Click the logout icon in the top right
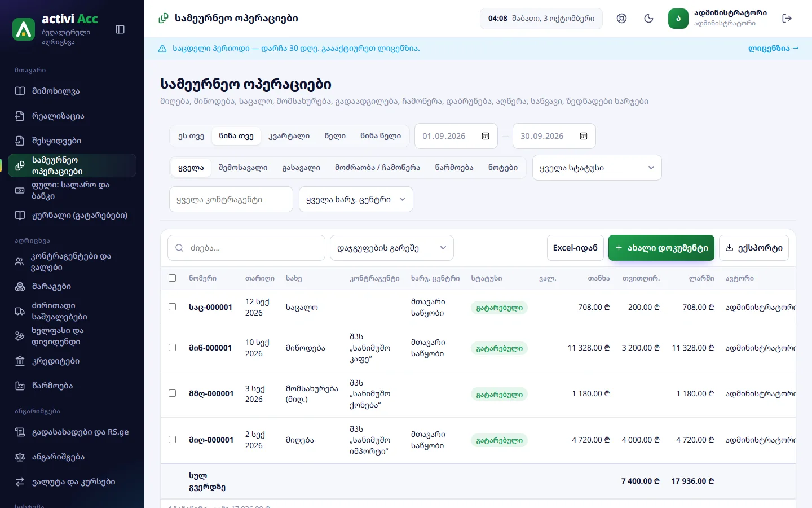 click(787, 19)
